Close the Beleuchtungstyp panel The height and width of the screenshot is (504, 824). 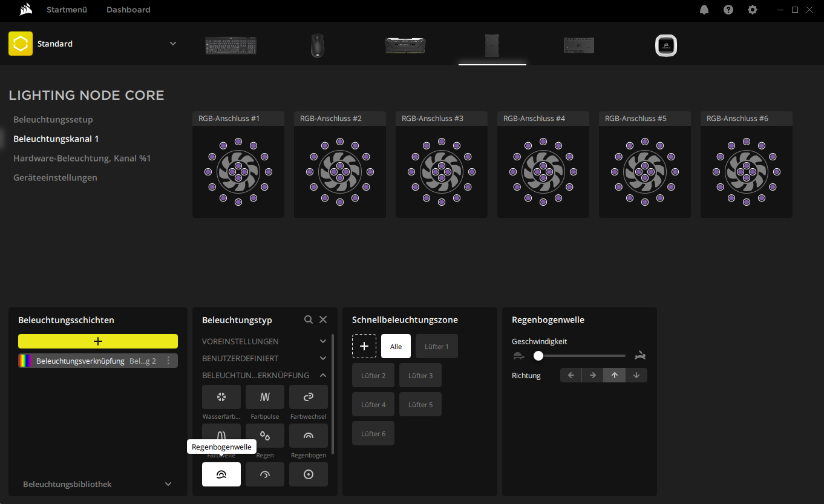coord(323,319)
